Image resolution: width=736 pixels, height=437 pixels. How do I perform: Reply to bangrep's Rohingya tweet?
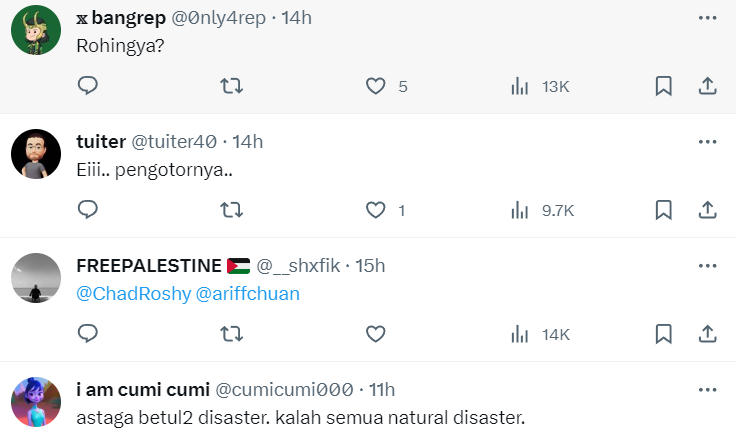tap(88, 87)
